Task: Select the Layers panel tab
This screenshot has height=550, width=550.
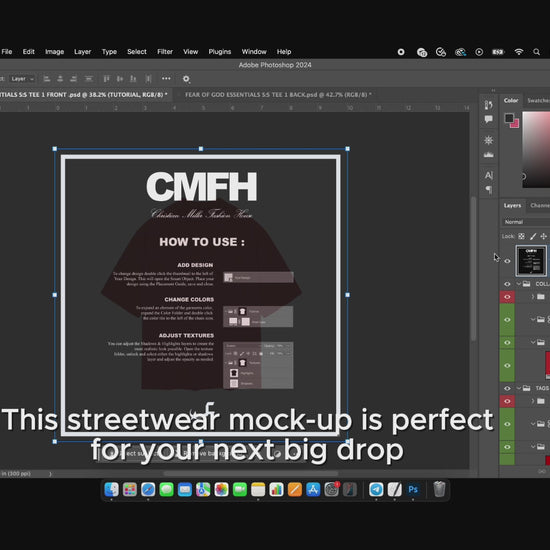Action: tap(512, 206)
